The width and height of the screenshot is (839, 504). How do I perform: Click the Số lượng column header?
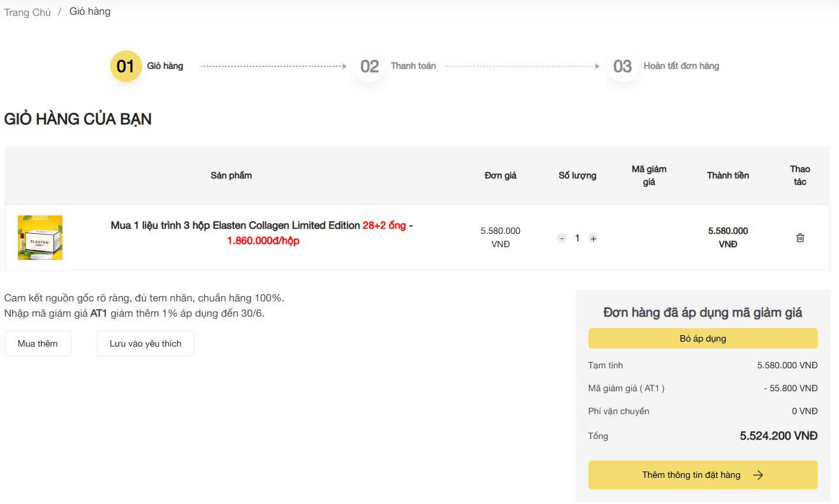click(x=578, y=175)
